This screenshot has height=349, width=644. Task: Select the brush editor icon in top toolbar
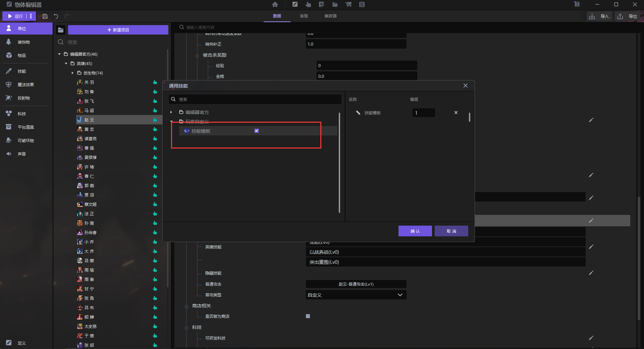(295, 4)
